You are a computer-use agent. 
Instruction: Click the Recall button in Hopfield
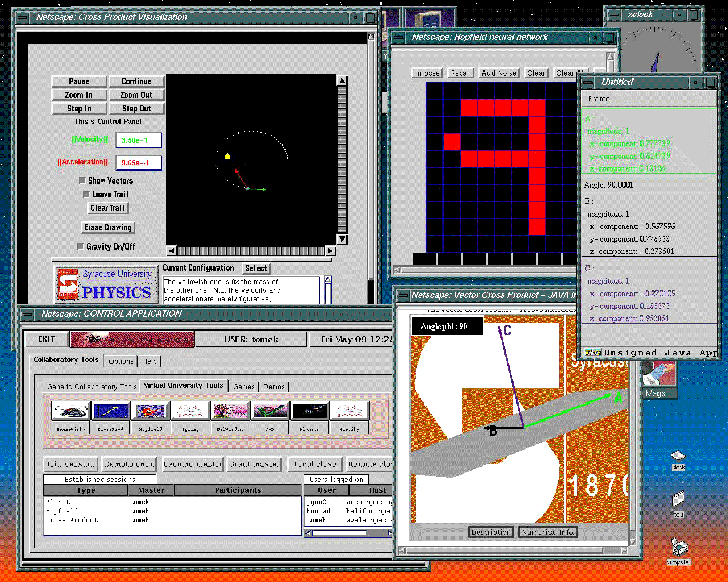(461, 73)
